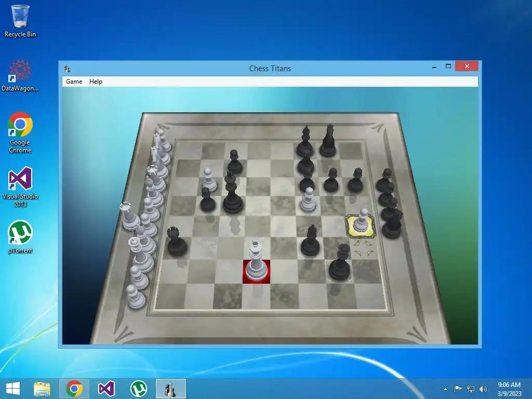This screenshot has height=399, width=532.
Task: Click the Chess Titans taskbar button
Action: (170, 389)
